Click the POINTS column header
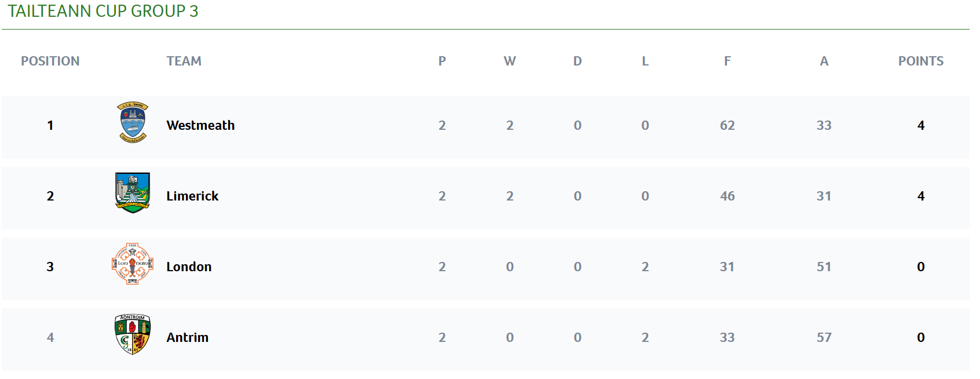The image size is (980, 379). [x=920, y=61]
